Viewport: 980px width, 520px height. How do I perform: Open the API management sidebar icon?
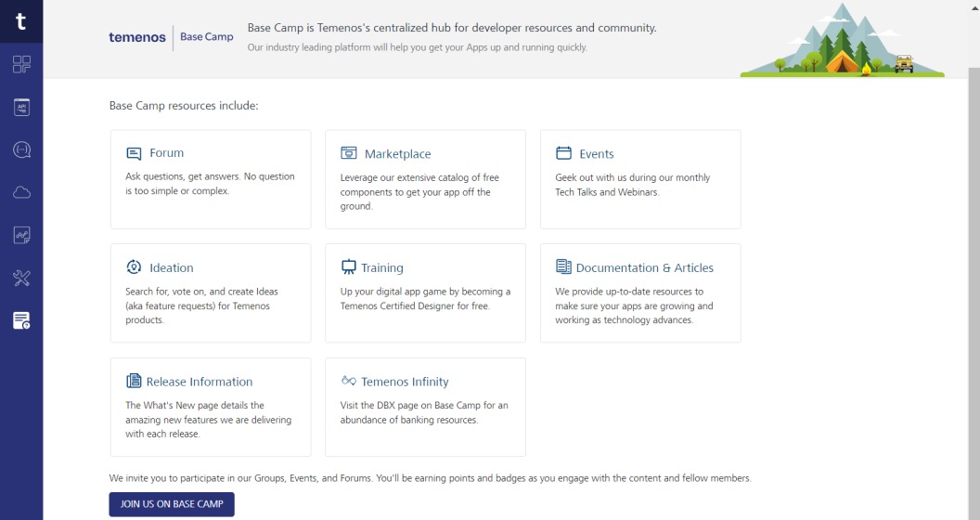click(x=21, y=108)
